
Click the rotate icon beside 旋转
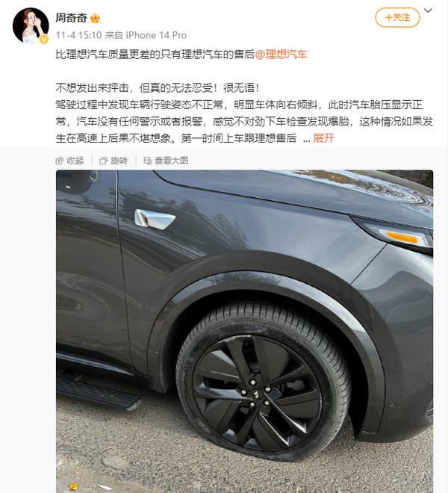pos(103,161)
